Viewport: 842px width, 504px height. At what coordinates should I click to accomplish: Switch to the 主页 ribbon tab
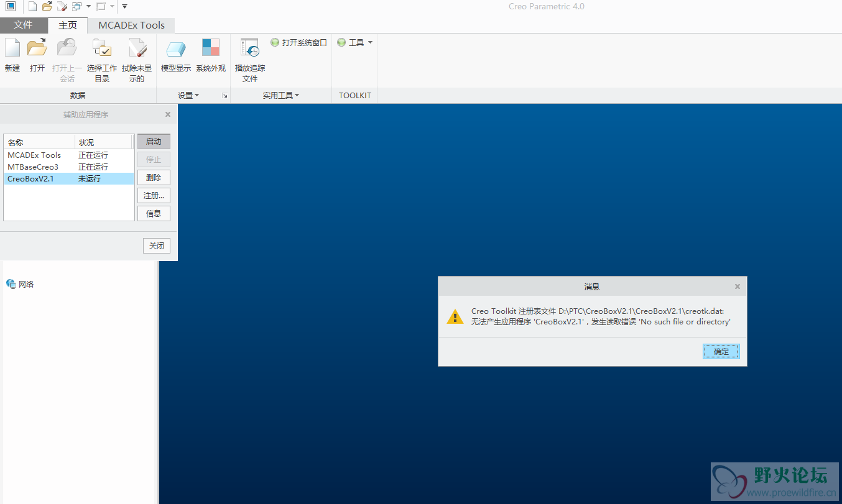tap(68, 25)
